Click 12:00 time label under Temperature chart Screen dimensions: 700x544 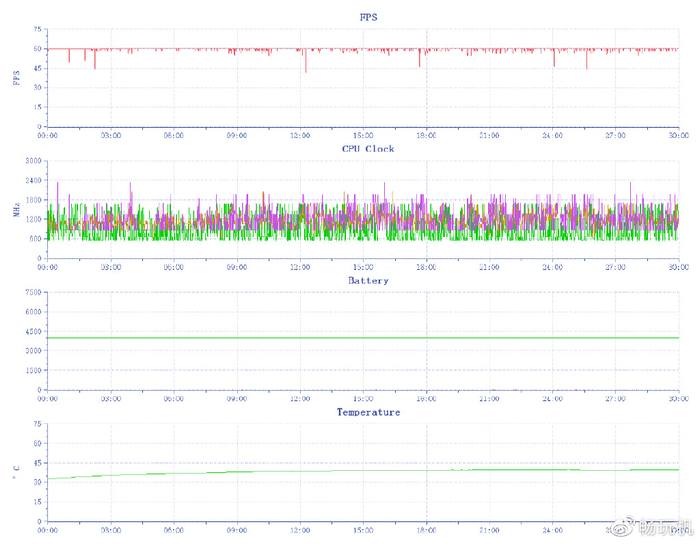(300, 530)
